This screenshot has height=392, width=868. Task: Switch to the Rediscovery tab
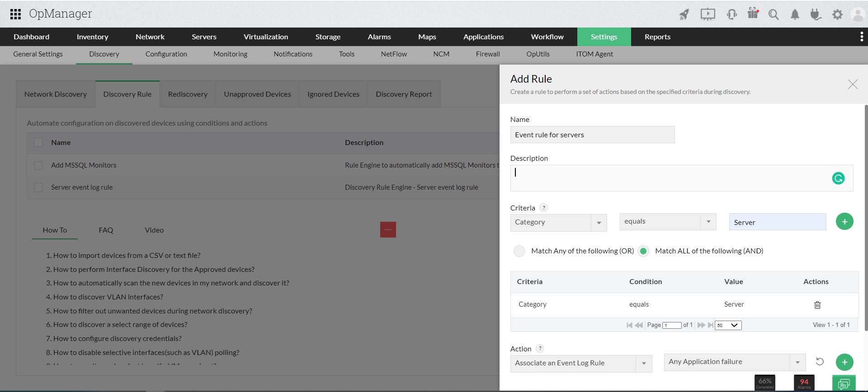pos(188,94)
